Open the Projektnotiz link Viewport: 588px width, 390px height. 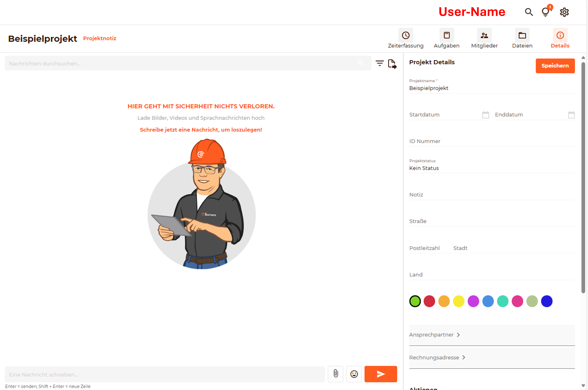pos(100,38)
